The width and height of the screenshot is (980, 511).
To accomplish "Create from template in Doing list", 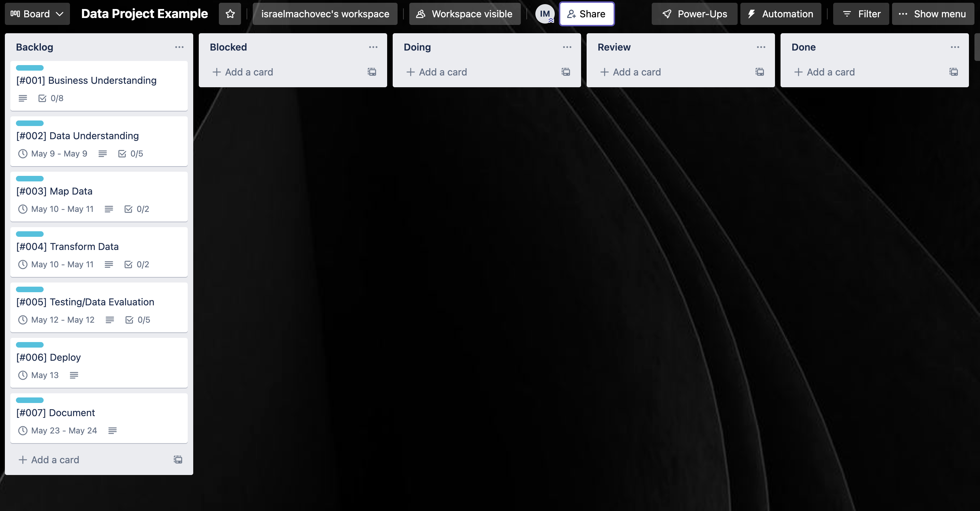I will pyautogui.click(x=566, y=72).
